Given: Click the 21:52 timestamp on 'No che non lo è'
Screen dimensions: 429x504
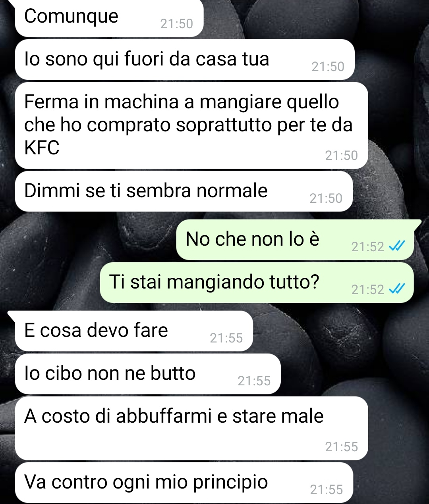Looking at the screenshot, I should point(368,247).
